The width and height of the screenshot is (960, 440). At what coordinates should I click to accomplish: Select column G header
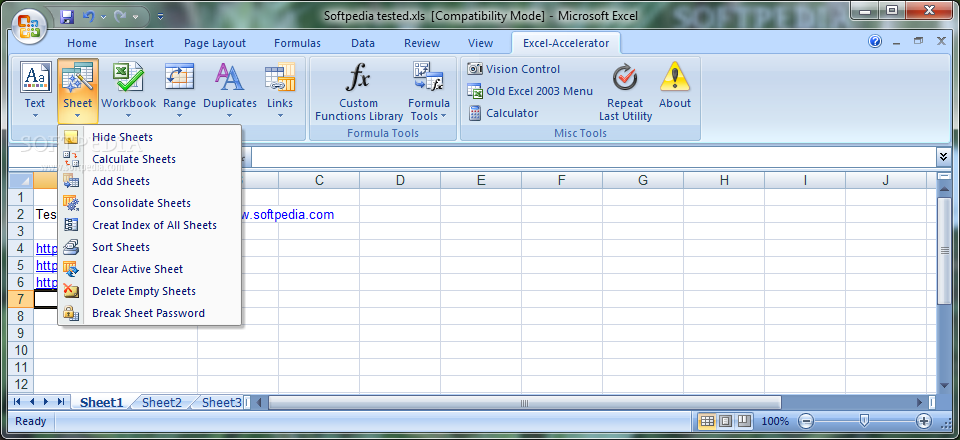click(x=643, y=180)
